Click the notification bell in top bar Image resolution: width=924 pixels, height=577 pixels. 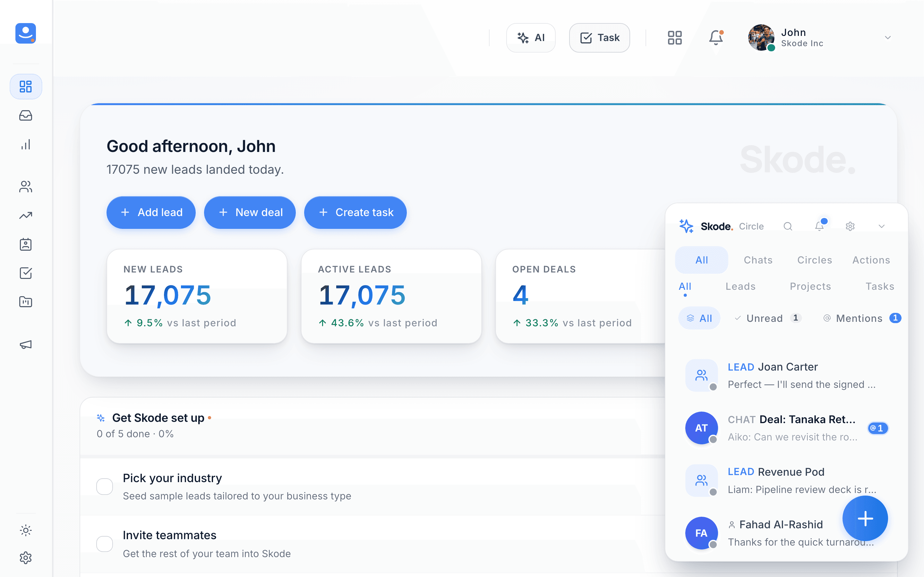click(x=716, y=38)
